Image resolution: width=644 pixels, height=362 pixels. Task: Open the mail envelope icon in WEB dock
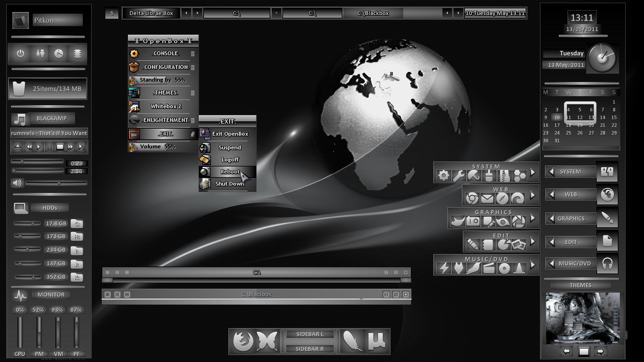coord(487,198)
